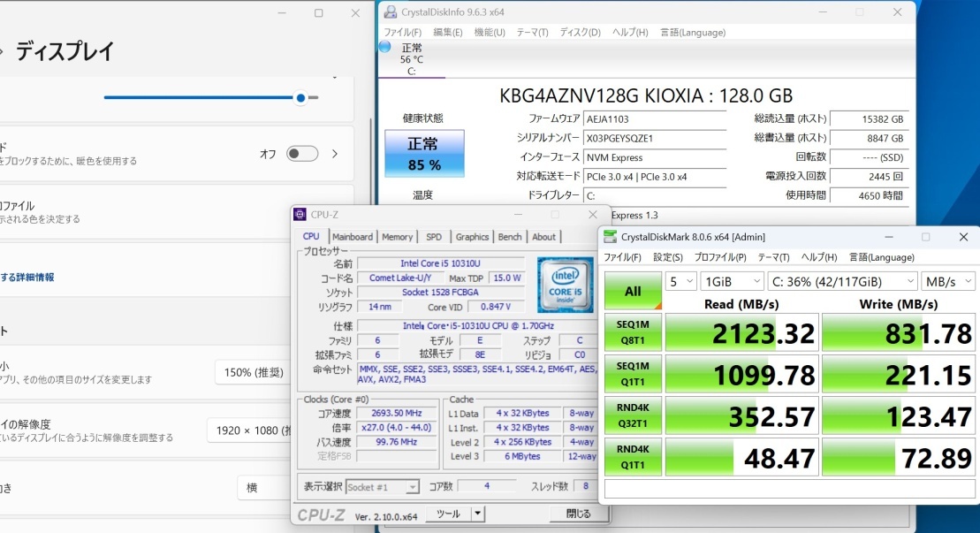Viewport: 980px width, 533px height.
Task: Open CrystalDiskMark 設定(S) menu
Action: click(x=667, y=257)
